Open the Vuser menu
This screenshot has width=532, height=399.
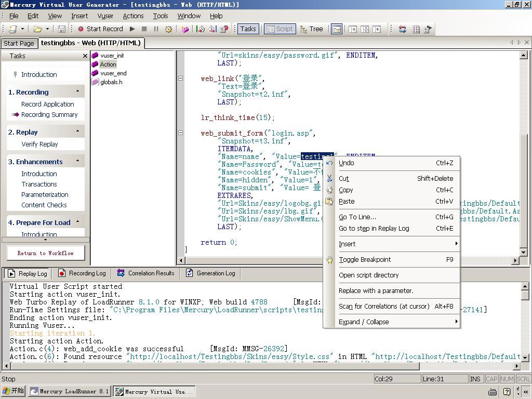[x=105, y=16]
